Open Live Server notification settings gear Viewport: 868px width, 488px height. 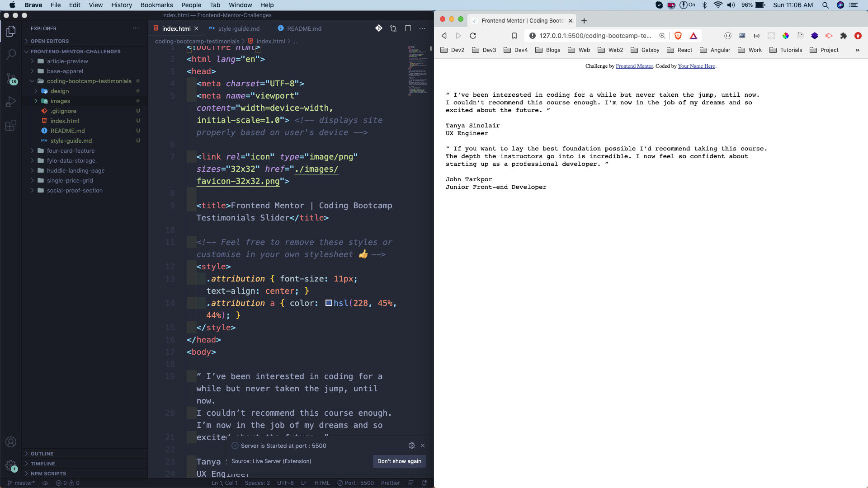(412, 446)
